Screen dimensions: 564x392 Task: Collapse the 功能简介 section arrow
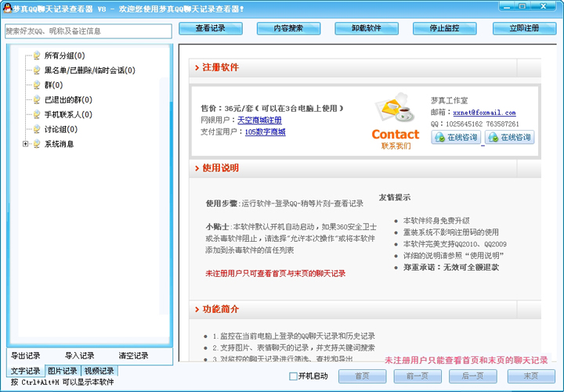(197, 309)
